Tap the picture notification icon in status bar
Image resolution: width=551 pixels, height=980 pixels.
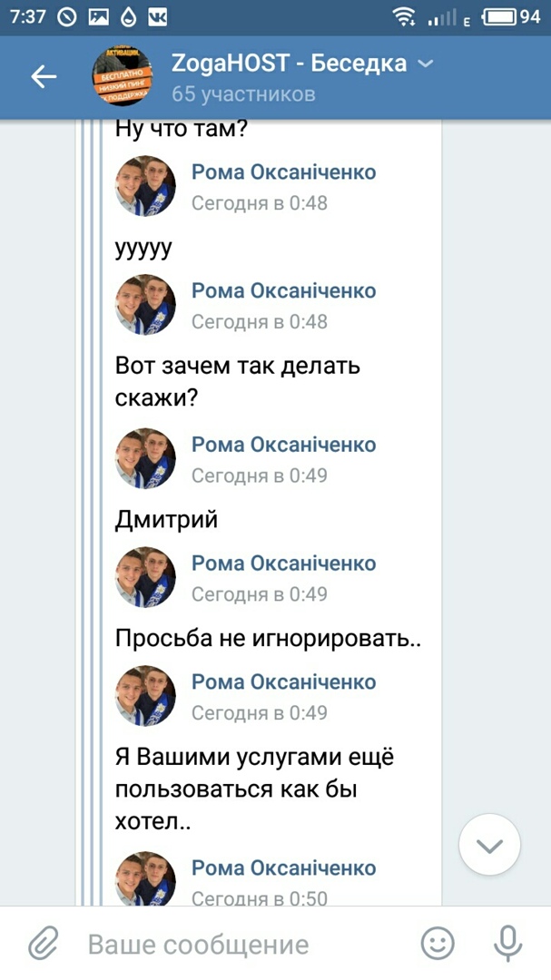100,16
